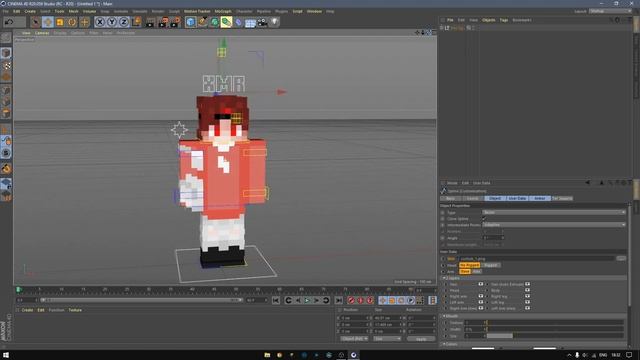
Task: Click the Autokeying icon
Action: [360, 300]
